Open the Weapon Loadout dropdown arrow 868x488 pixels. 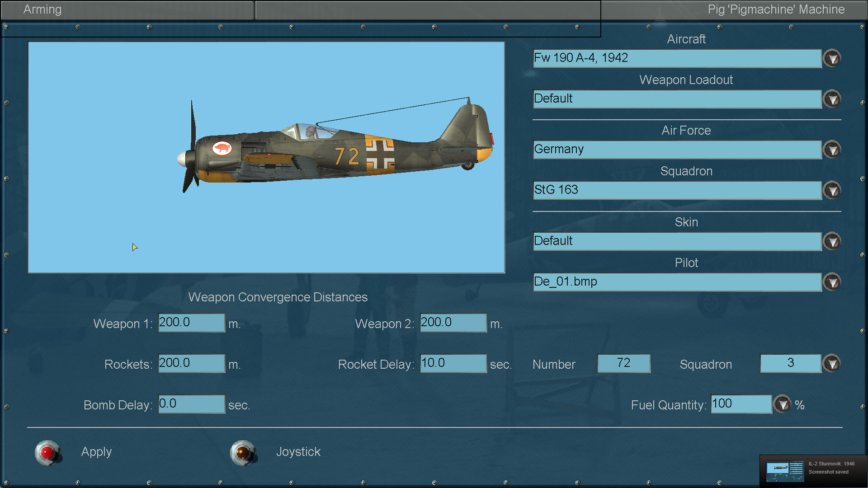coord(832,99)
